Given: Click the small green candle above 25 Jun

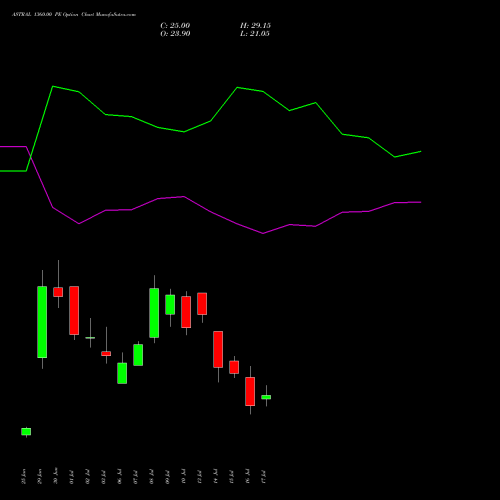Looking at the screenshot, I should 26,432.
